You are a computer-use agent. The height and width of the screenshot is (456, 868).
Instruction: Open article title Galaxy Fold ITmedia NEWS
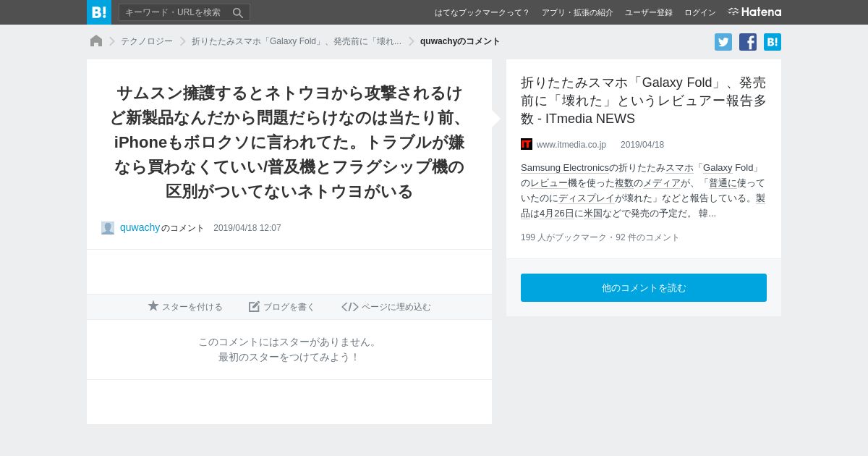(644, 101)
